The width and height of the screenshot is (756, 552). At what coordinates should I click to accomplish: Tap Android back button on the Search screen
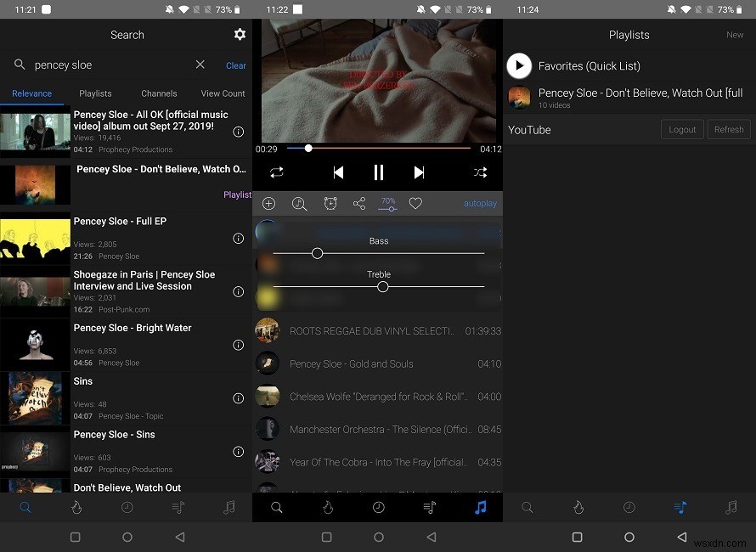[x=180, y=537]
